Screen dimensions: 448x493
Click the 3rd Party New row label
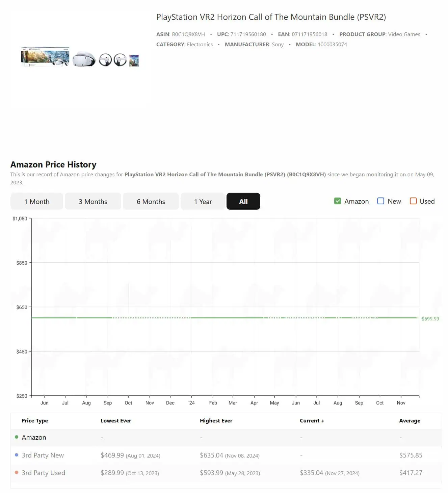(x=43, y=455)
